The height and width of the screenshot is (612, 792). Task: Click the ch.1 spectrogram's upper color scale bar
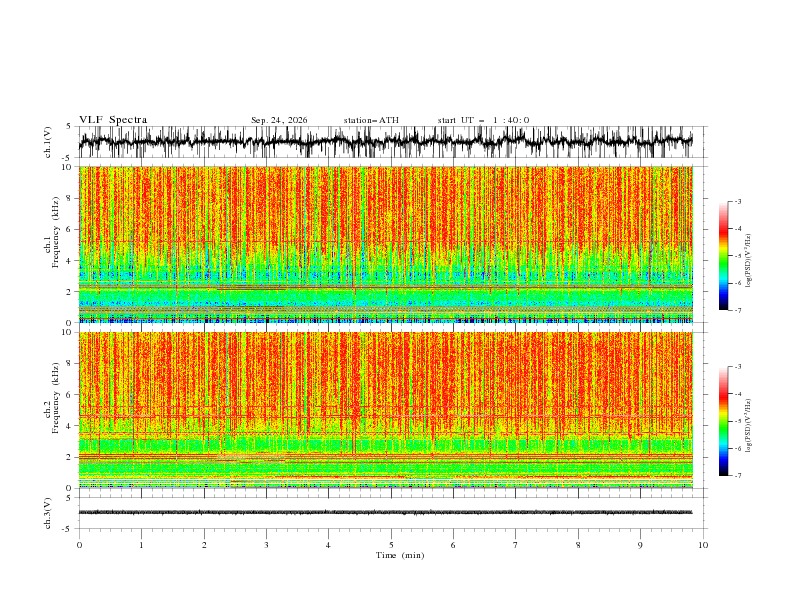[724, 256]
